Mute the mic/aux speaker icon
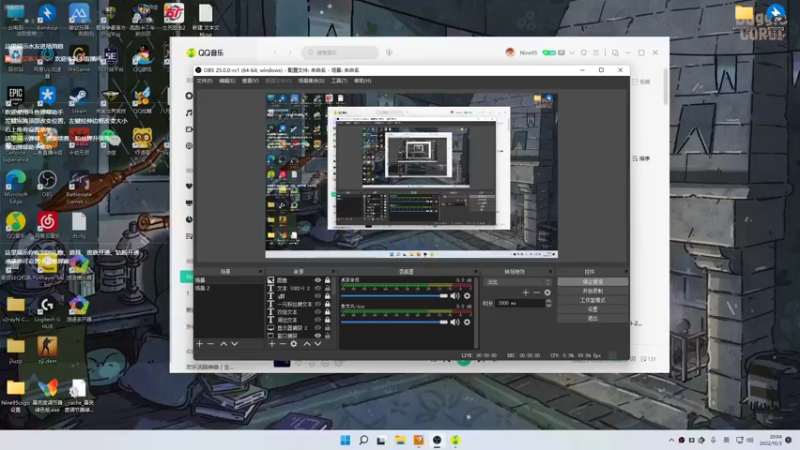The width and height of the screenshot is (800, 450). [x=455, y=322]
